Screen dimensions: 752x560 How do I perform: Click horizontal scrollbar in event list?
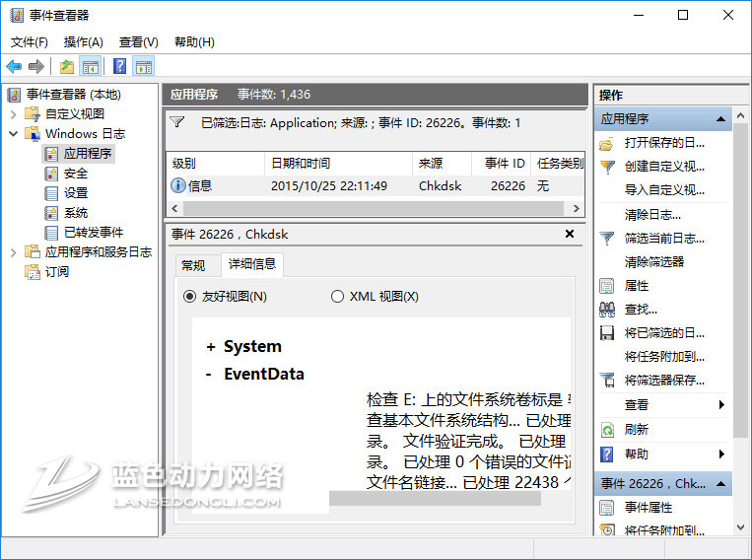click(x=375, y=208)
